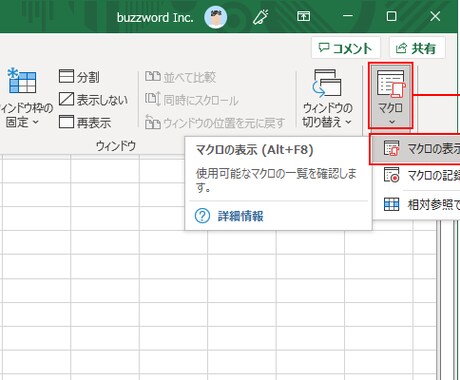This screenshot has width=460, height=380.
Task: Select マクロの表示 menu entry
Action: [415, 149]
